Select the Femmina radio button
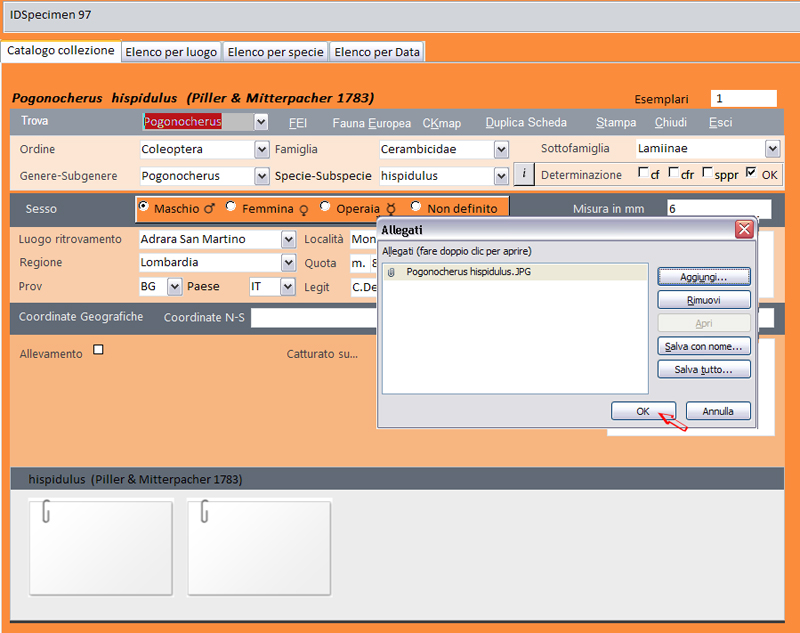Image resolution: width=800 pixels, height=633 pixels. point(231,207)
